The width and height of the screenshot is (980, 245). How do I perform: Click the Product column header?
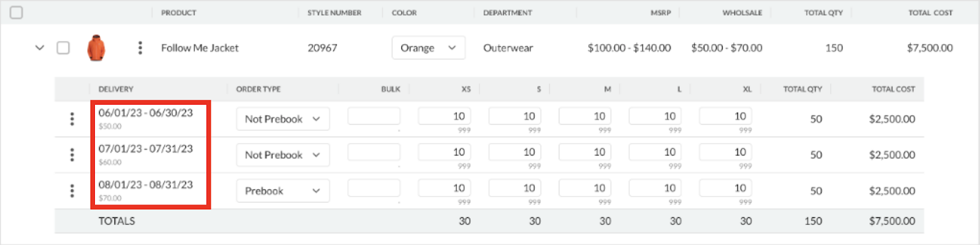coord(179,13)
